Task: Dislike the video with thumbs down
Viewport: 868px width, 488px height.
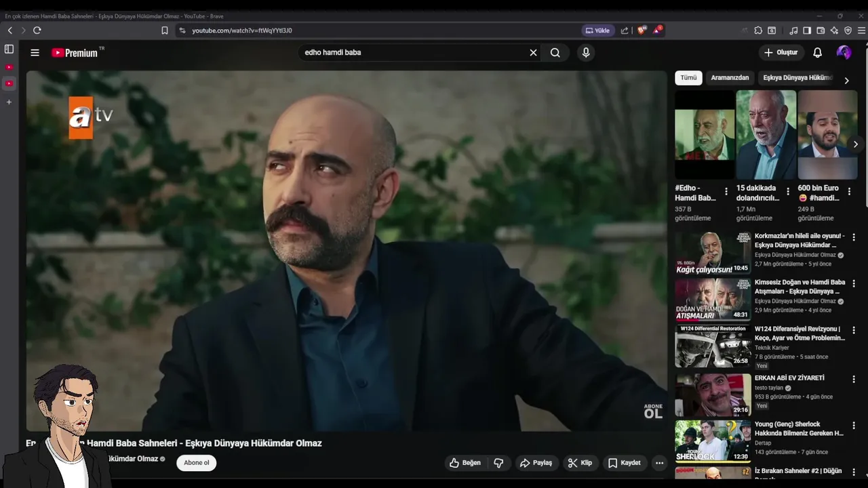Action: (498, 463)
